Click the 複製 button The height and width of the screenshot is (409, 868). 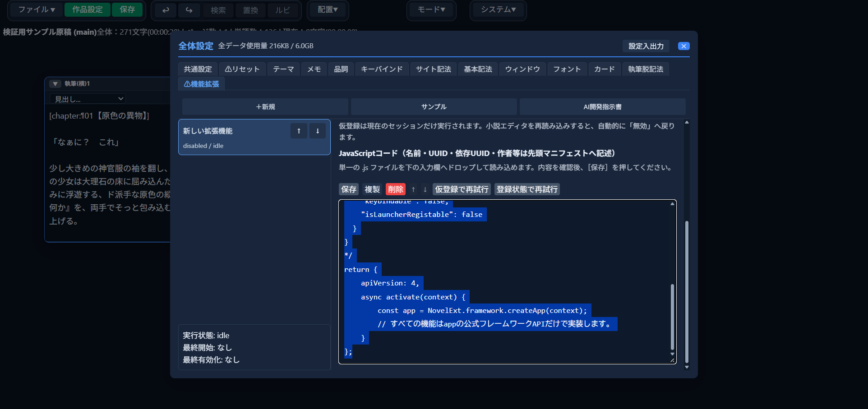[372, 189]
